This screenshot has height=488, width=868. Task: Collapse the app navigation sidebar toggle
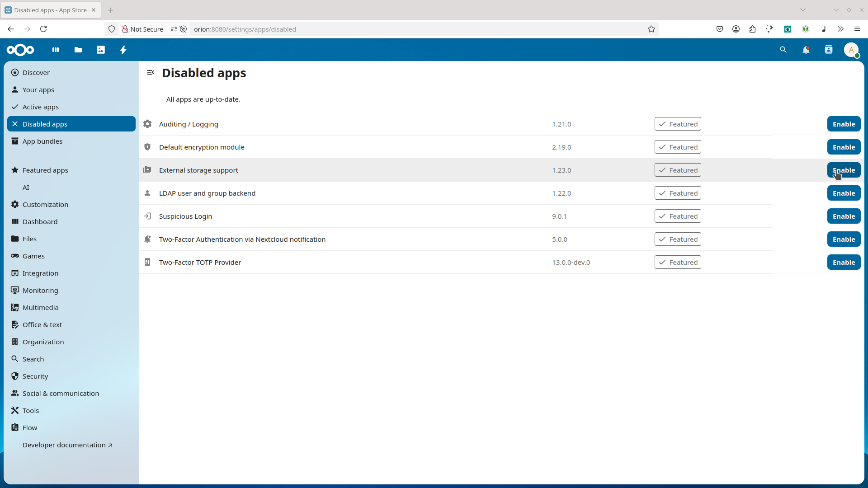point(151,72)
